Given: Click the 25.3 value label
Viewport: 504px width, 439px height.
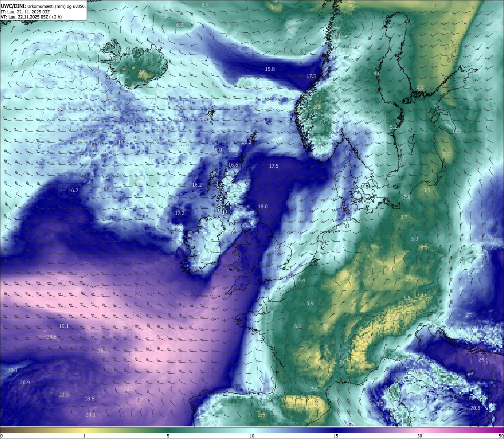Looking at the screenshot, I should (x=103, y=351).
